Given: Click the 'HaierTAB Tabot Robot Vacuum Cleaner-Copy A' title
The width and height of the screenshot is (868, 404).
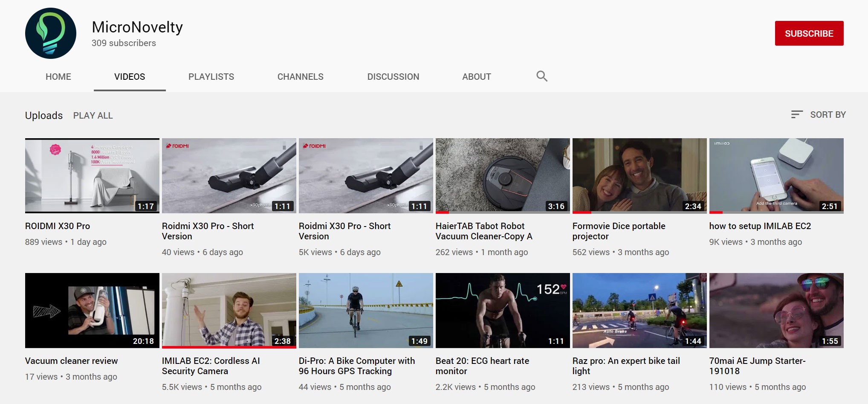Looking at the screenshot, I should (484, 231).
